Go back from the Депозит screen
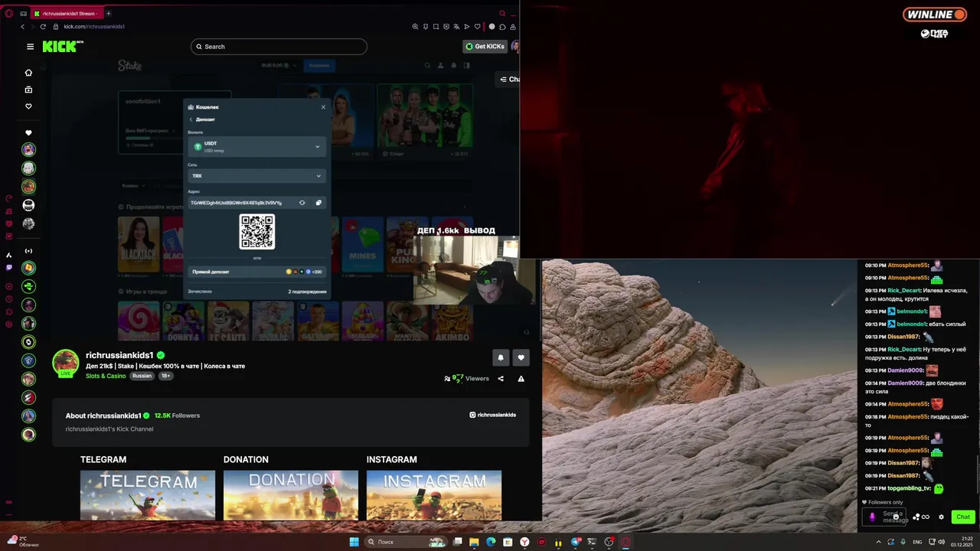The width and height of the screenshot is (980, 551). tap(191, 119)
